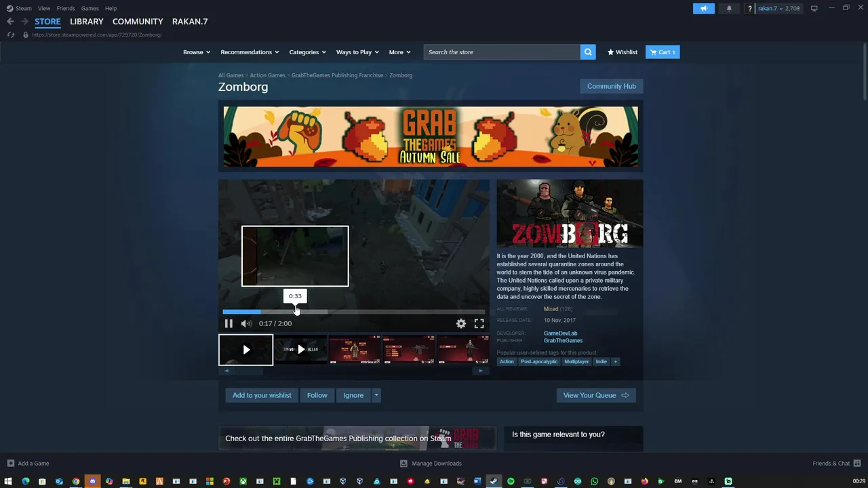The image size is (868, 488).
Task: Expand the More menu
Action: [x=400, y=52]
